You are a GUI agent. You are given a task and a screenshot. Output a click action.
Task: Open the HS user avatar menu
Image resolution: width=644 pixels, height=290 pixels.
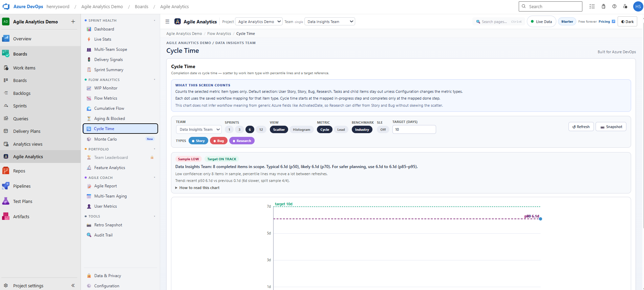(638, 6)
